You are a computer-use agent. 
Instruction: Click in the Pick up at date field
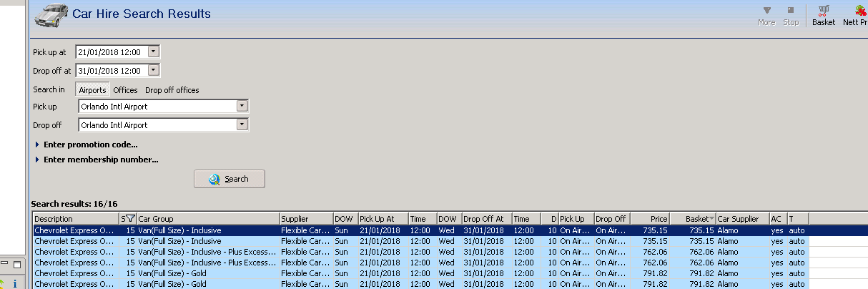[111, 52]
